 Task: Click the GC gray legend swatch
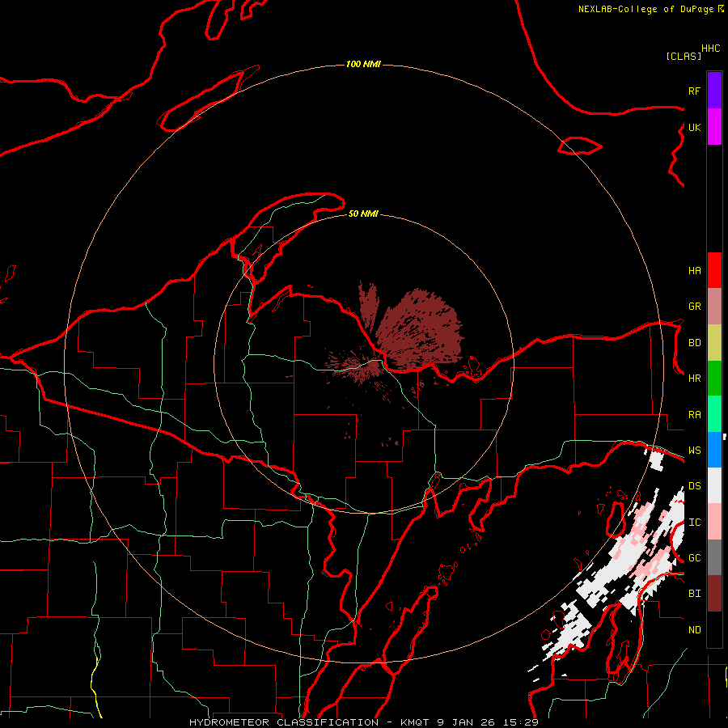click(714, 557)
